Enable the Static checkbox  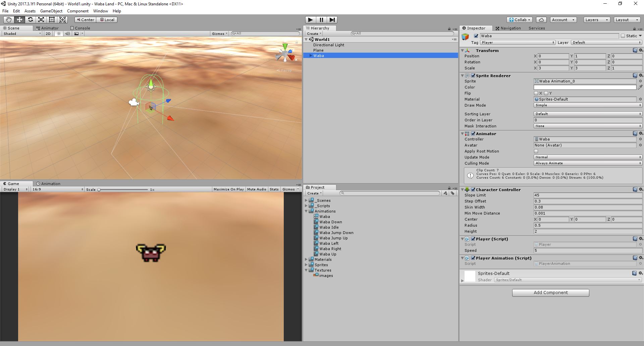pos(623,36)
